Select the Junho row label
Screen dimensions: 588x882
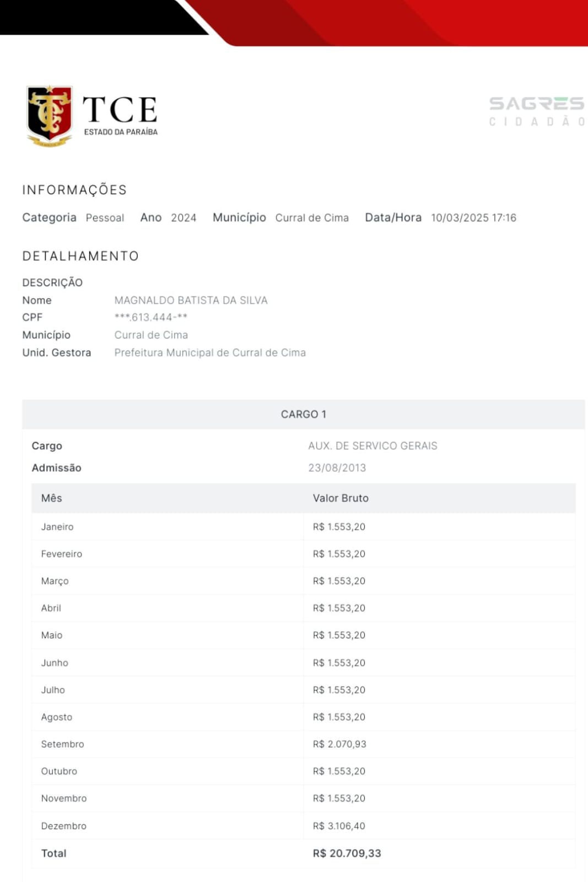[x=55, y=663]
